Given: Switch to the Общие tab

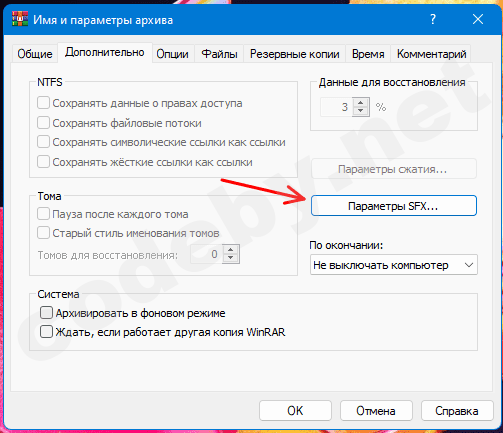Looking at the screenshot, I should click(35, 54).
